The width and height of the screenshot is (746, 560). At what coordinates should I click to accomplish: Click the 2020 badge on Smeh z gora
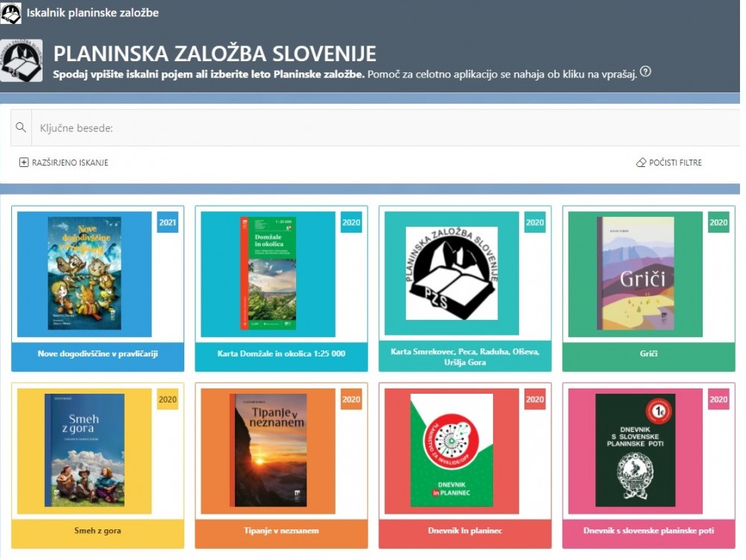(x=168, y=400)
